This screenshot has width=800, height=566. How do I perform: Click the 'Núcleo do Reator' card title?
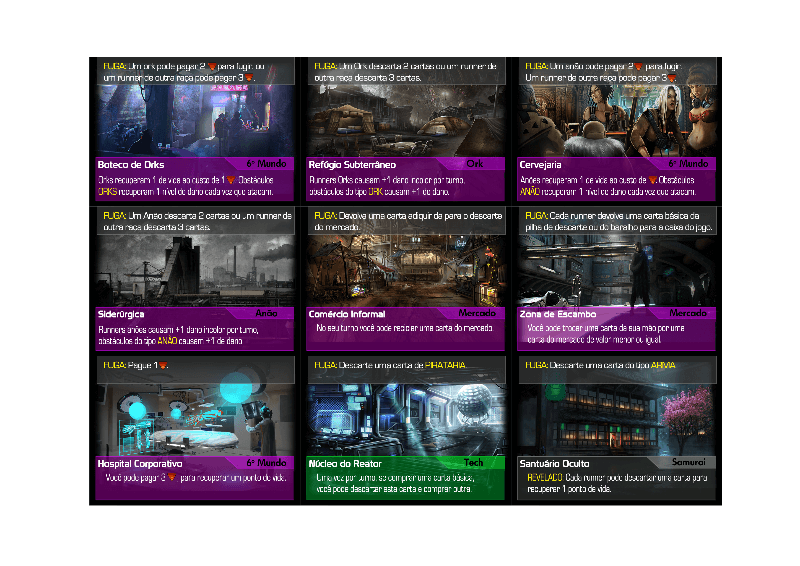click(x=345, y=464)
